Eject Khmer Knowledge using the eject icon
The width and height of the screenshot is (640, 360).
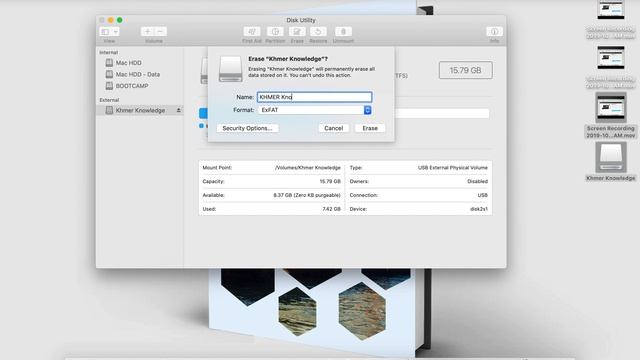tap(178, 110)
